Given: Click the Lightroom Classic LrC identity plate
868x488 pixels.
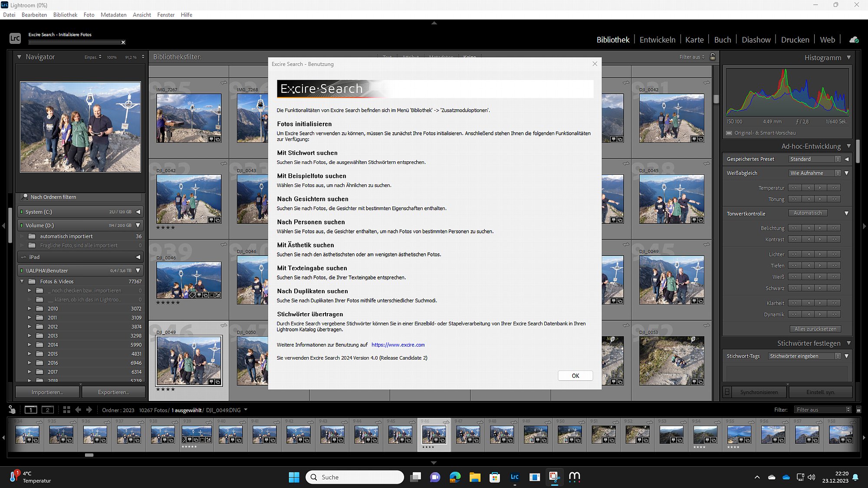Looking at the screenshot, I should pos(15,38).
